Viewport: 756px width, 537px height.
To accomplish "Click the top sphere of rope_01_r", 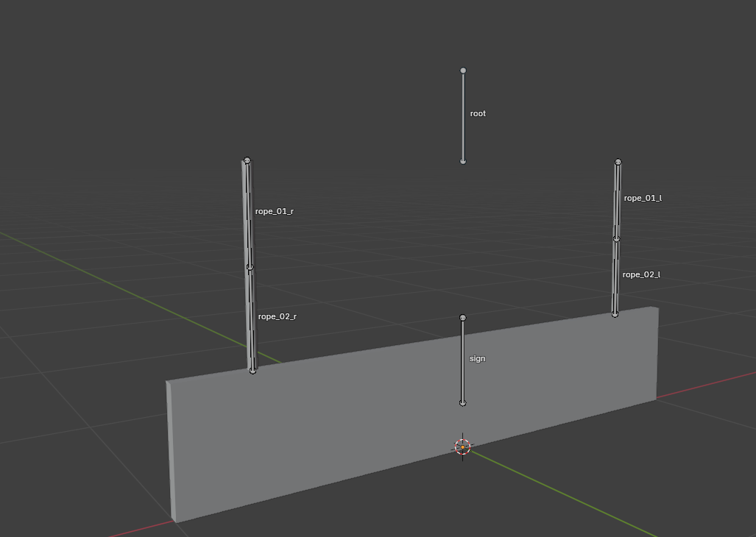I will point(247,160).
